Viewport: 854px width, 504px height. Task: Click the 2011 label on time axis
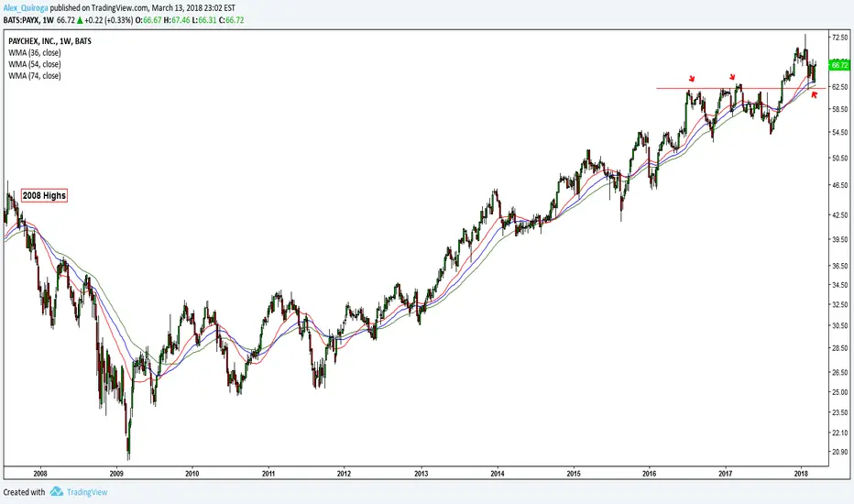[268, 474]
